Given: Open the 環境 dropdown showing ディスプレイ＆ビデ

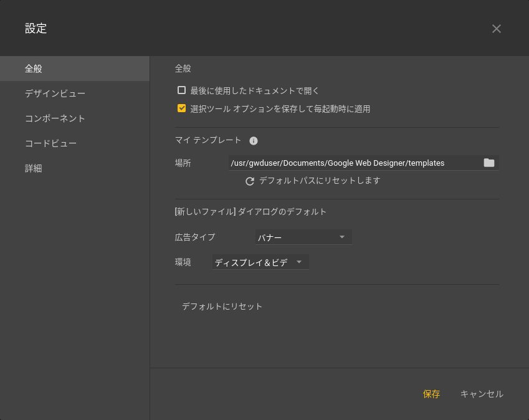Looking at the screenshot, I should coord(260,262).
